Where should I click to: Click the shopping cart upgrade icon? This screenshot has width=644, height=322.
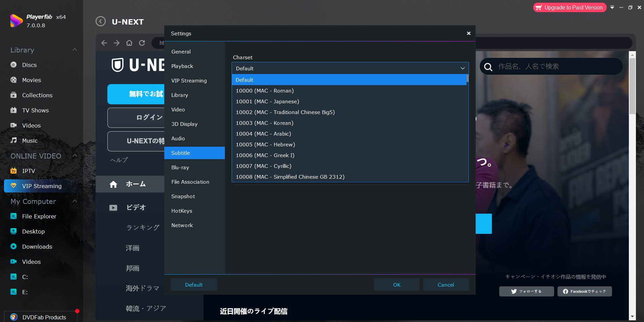click(539, 7)
